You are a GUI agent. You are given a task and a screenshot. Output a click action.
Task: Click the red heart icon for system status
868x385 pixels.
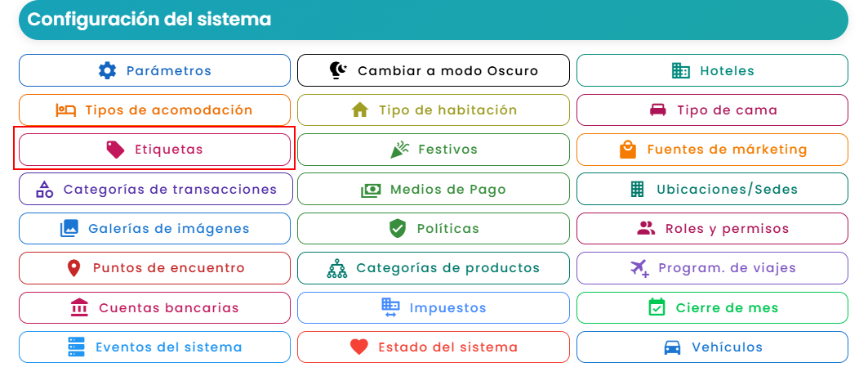point(359,347)
